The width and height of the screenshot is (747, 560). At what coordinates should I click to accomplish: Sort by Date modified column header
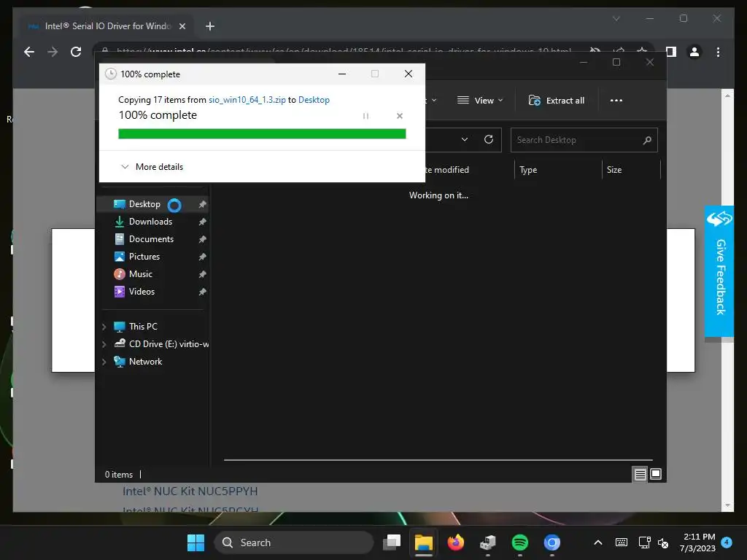[x=446, y=169]
